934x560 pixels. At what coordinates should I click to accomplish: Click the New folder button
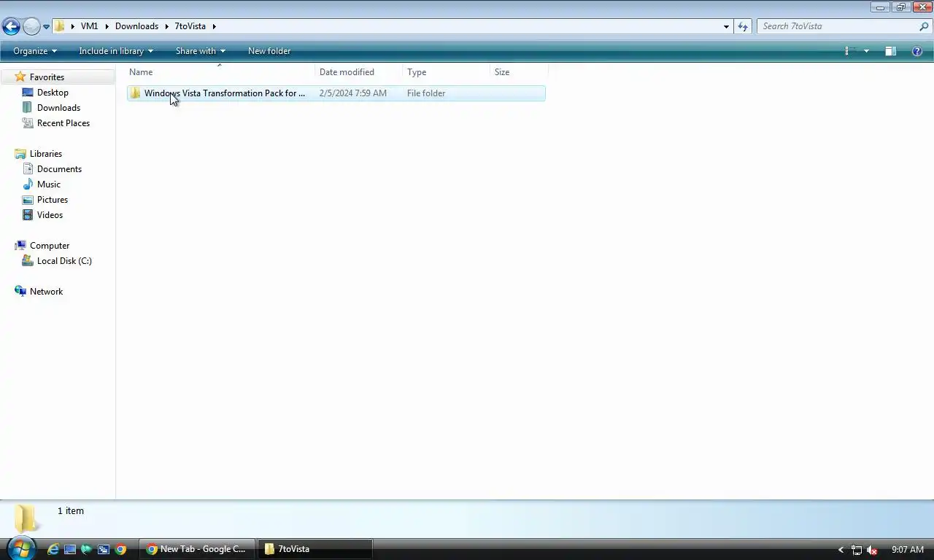click(269, 51)
